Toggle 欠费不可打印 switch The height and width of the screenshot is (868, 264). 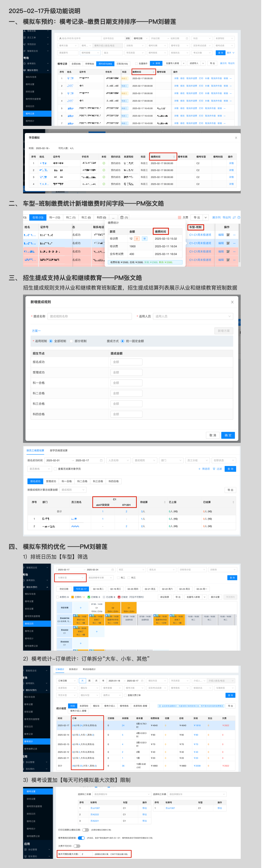[77, 846]
